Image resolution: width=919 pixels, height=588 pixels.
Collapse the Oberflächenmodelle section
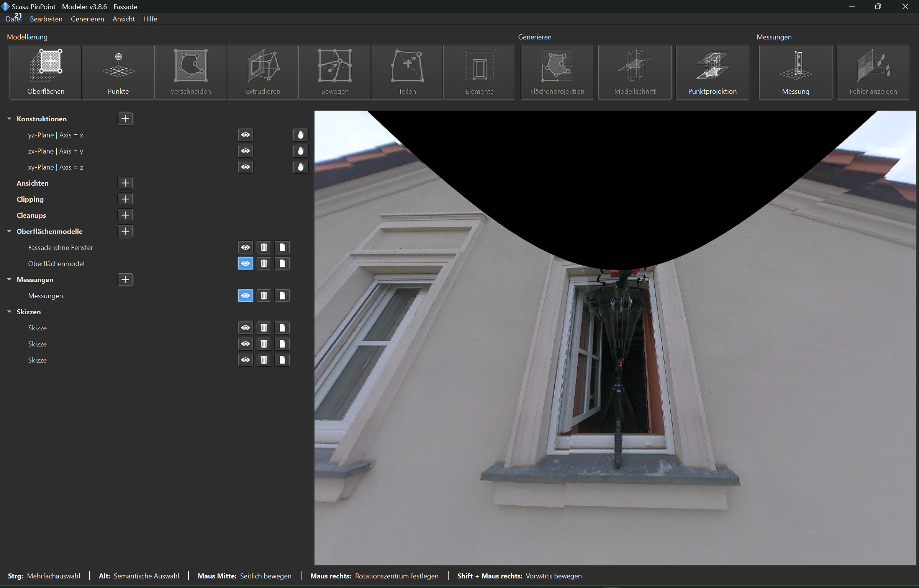point(9,231)
